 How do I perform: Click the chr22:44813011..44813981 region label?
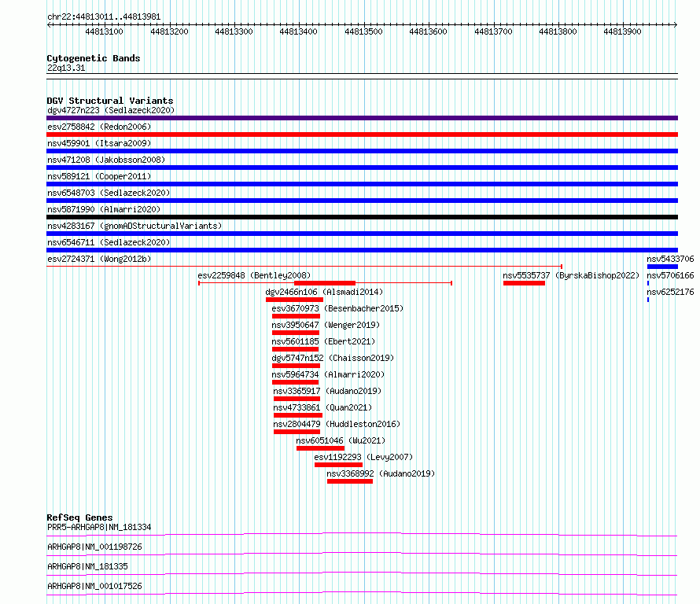coord(104,17)
